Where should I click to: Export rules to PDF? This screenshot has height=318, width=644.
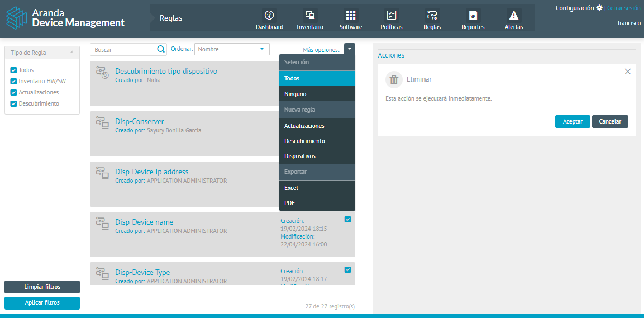(317, 203)
